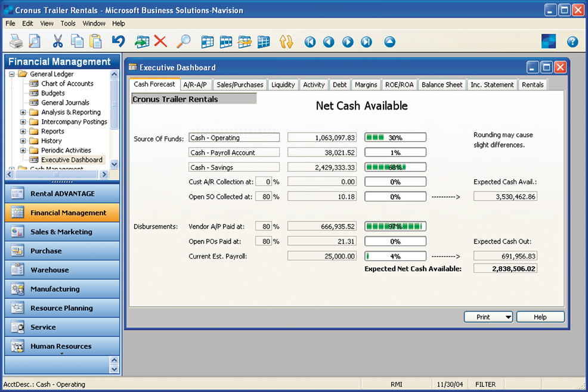Open the Edit menu

pos(27,23)
